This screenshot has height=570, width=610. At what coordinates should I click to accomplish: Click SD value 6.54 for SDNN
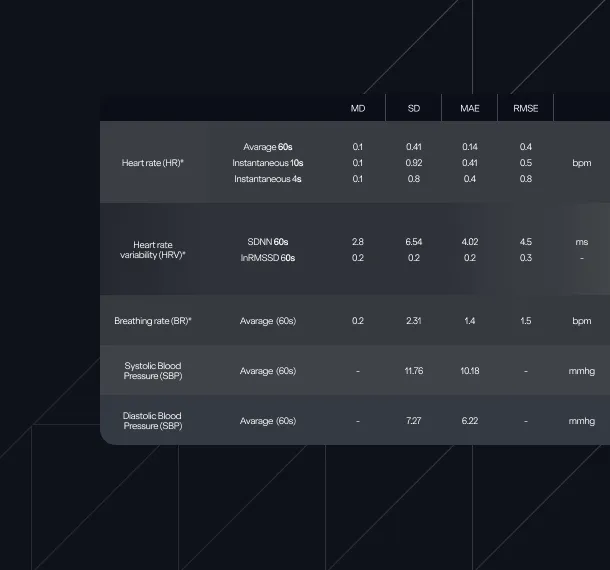coord(414,242)
